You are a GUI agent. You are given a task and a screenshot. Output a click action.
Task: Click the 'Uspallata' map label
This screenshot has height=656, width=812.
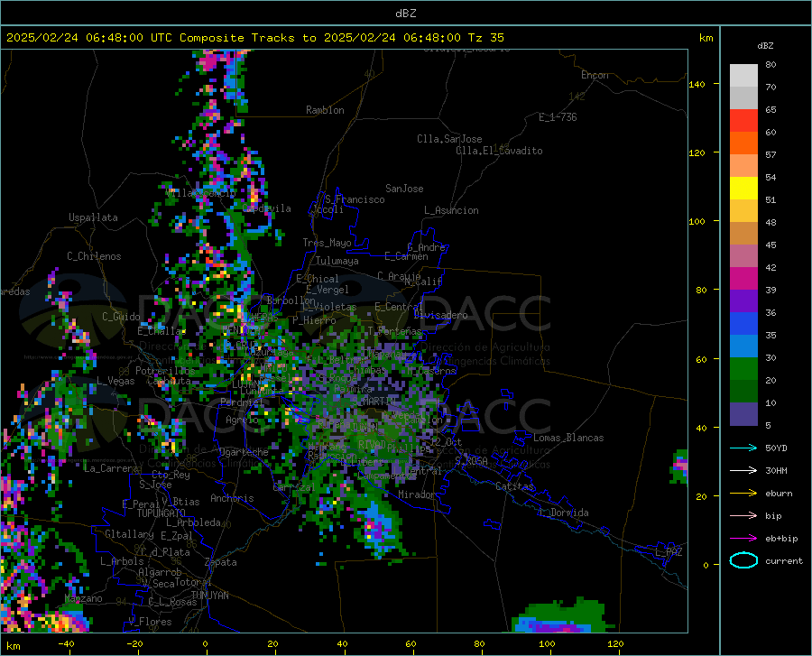[x=93, y=217]
